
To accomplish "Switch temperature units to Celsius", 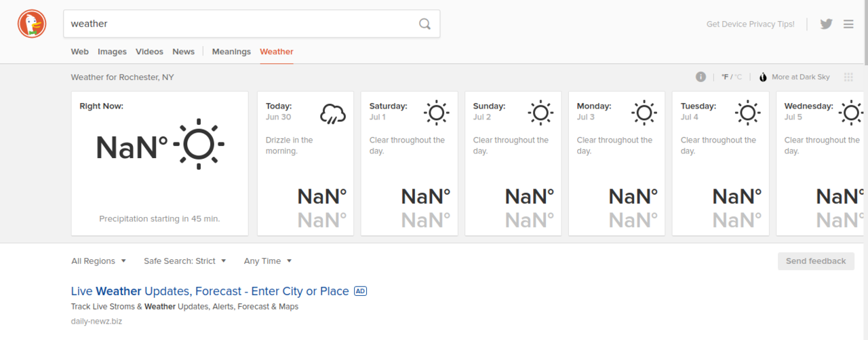I will tap(738, 77).
